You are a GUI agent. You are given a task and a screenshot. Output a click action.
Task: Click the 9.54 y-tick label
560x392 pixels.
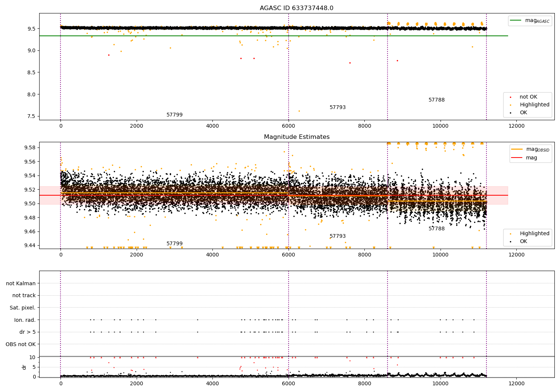click(x=29, y=176)
